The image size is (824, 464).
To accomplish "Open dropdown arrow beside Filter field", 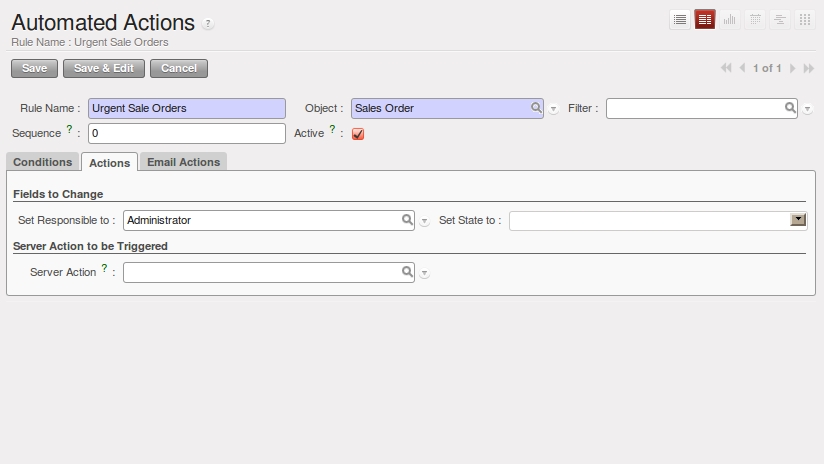I will (x=808, y=109).
